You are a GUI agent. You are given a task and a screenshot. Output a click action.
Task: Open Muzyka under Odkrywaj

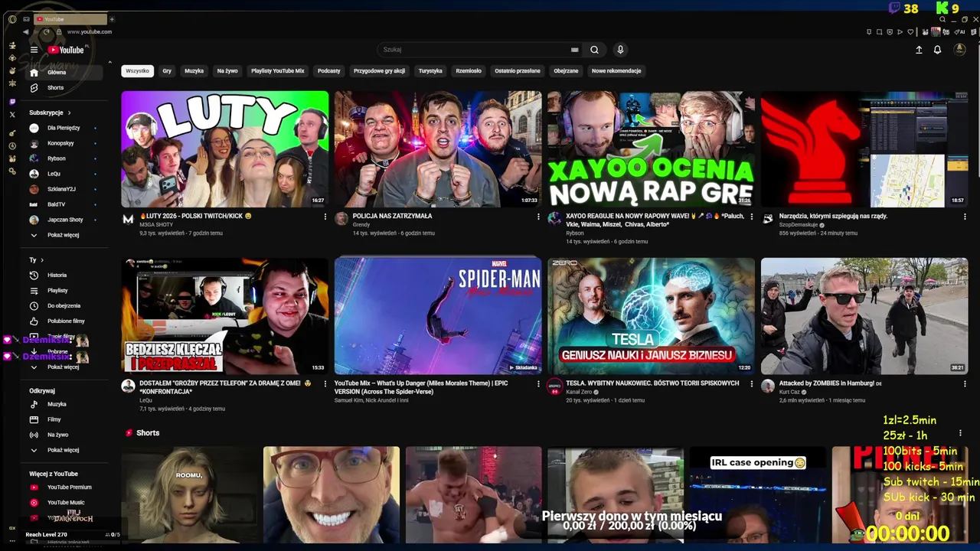(x=64, y=404)
